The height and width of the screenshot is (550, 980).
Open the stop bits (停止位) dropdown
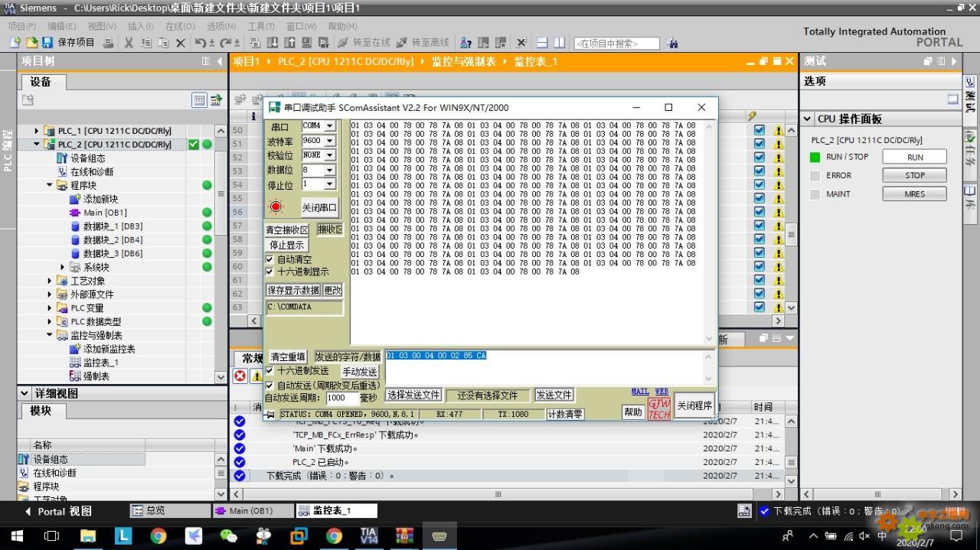[x=329, y=184]
